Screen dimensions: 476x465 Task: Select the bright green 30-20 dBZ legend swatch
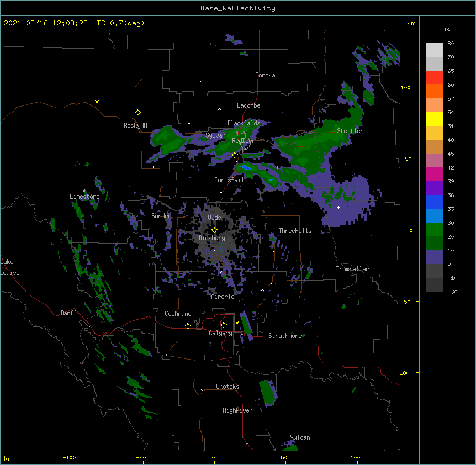434,230
